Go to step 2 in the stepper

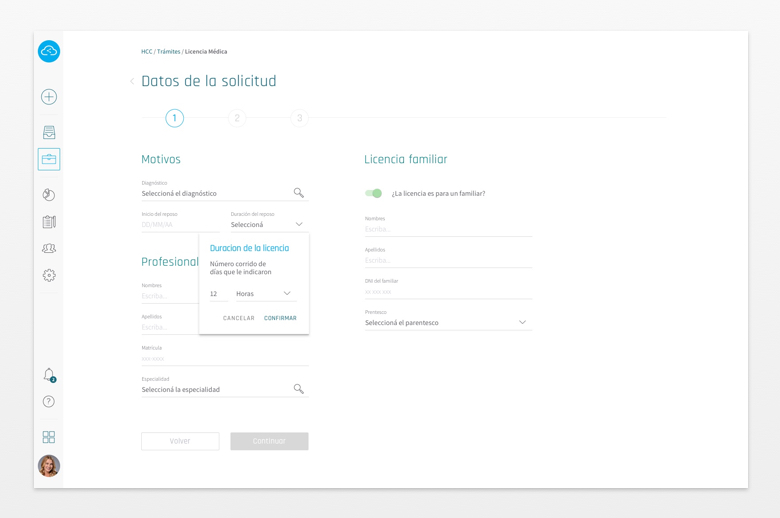[237, 118]
